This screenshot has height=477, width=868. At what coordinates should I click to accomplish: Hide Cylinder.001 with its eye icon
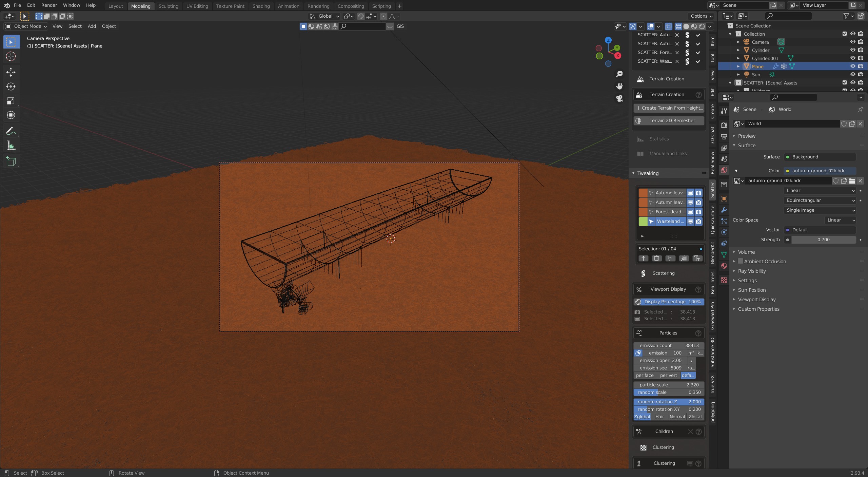(x=852, y=58)
